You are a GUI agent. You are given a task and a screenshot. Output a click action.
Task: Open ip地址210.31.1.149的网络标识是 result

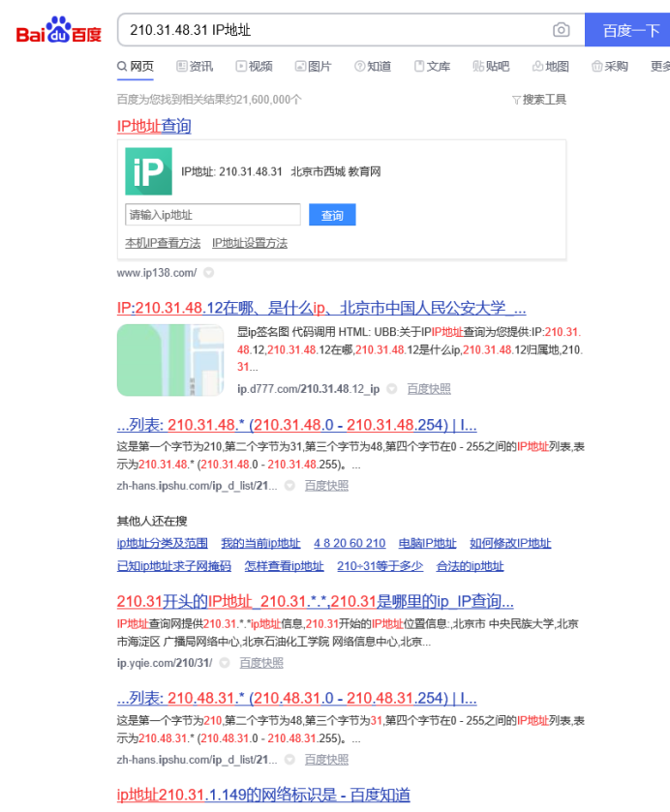263,795
